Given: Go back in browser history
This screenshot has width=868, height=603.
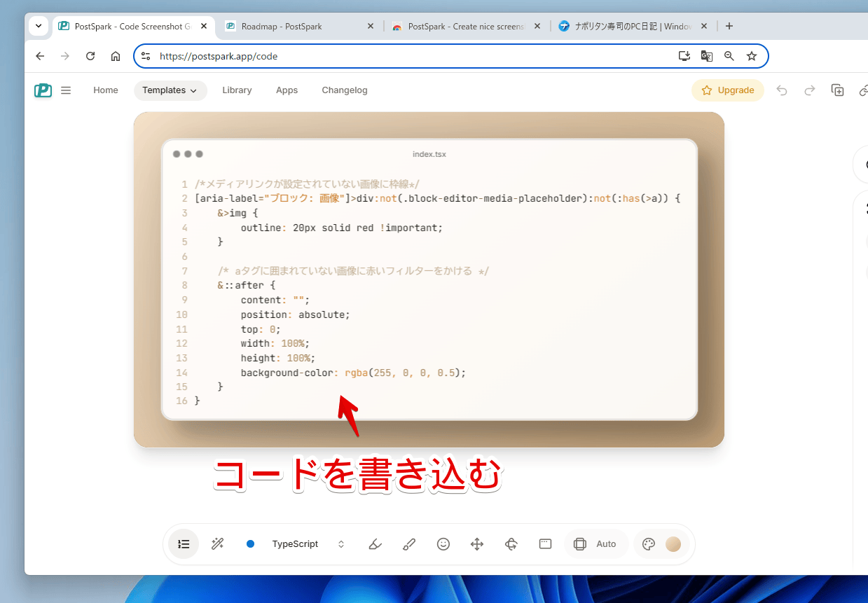Looking at the screenshot, I should coord(40,56).
